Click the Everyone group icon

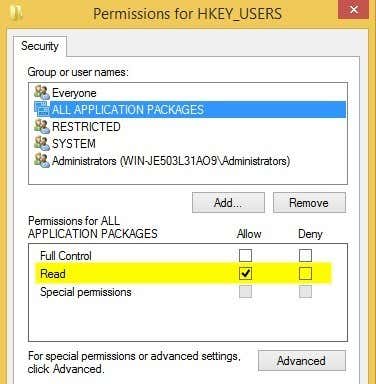(x=42, y=92)
